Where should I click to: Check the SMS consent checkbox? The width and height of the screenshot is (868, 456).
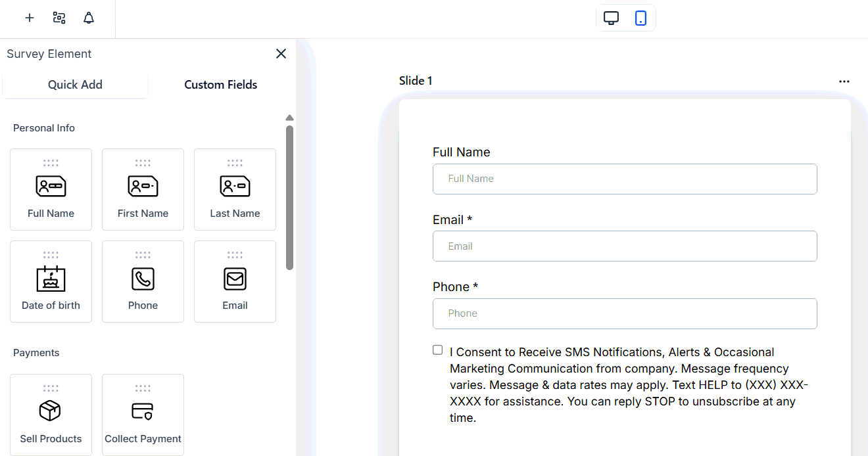coord(437,350)
